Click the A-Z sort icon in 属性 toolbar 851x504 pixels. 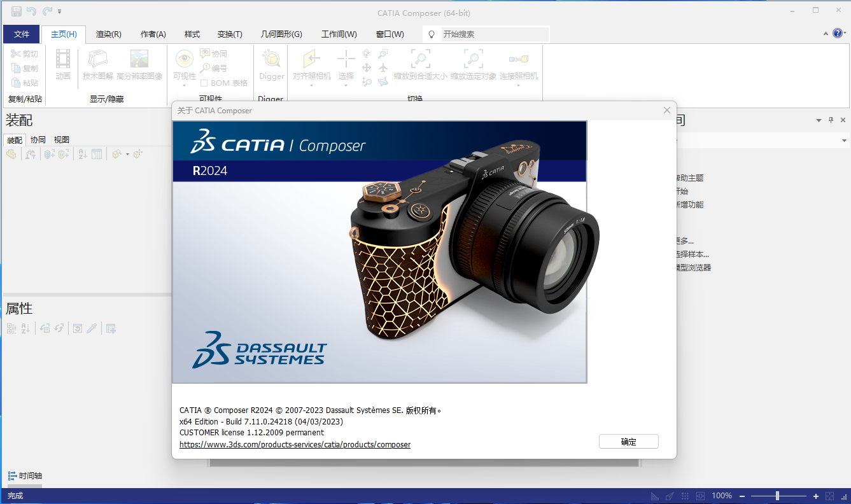pos(25,328)
